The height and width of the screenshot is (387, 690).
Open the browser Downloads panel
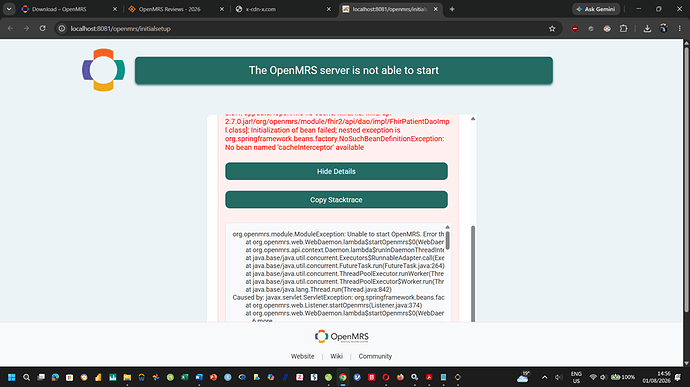(647, 28)
